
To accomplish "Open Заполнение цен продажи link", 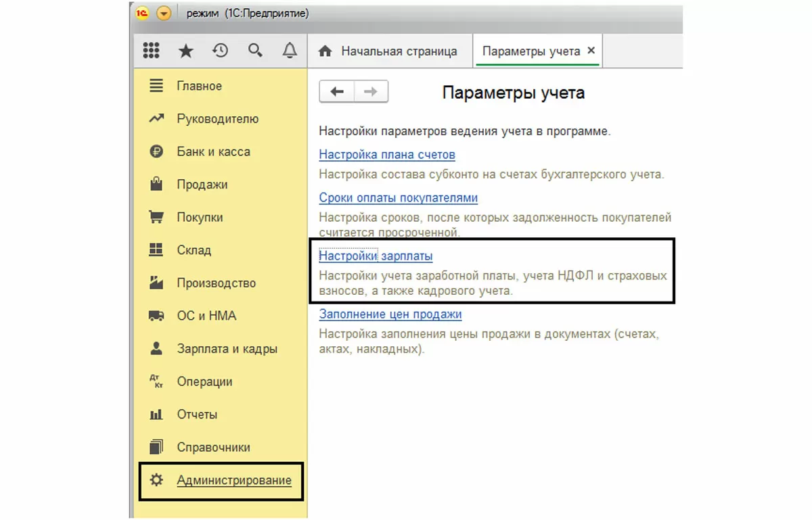I will pyautogui.click(x=390, y=314).
